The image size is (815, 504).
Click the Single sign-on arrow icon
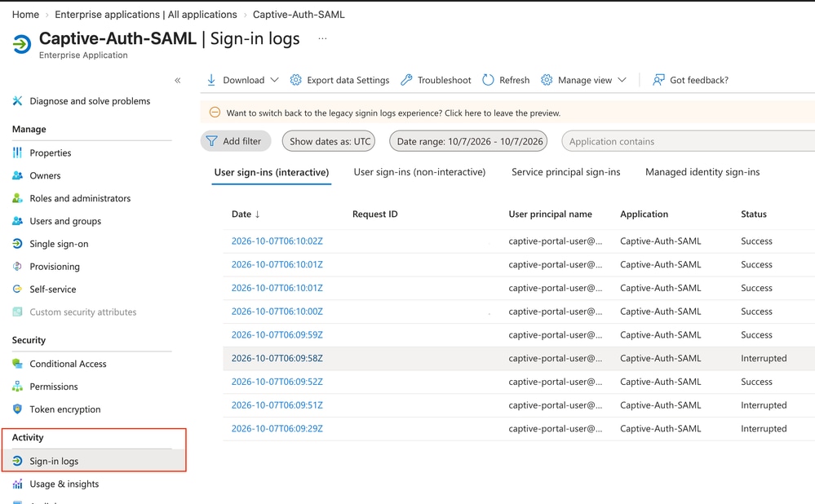coord(17,243)
